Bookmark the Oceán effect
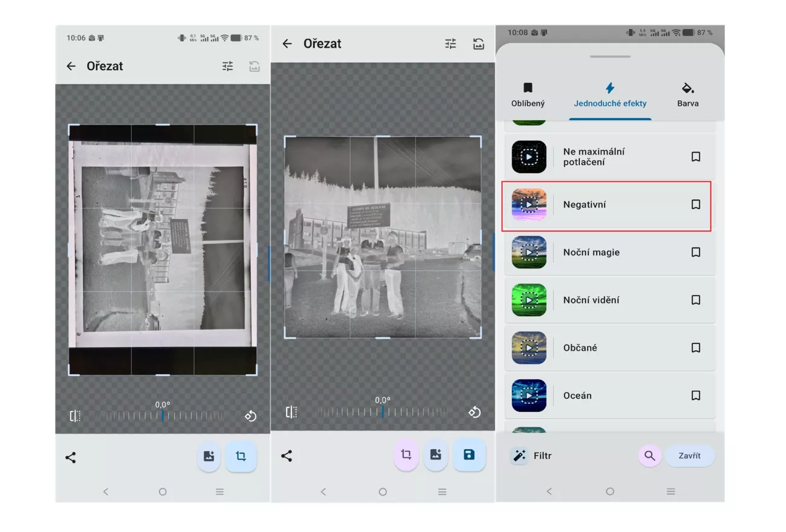 [x=696, y=395]
